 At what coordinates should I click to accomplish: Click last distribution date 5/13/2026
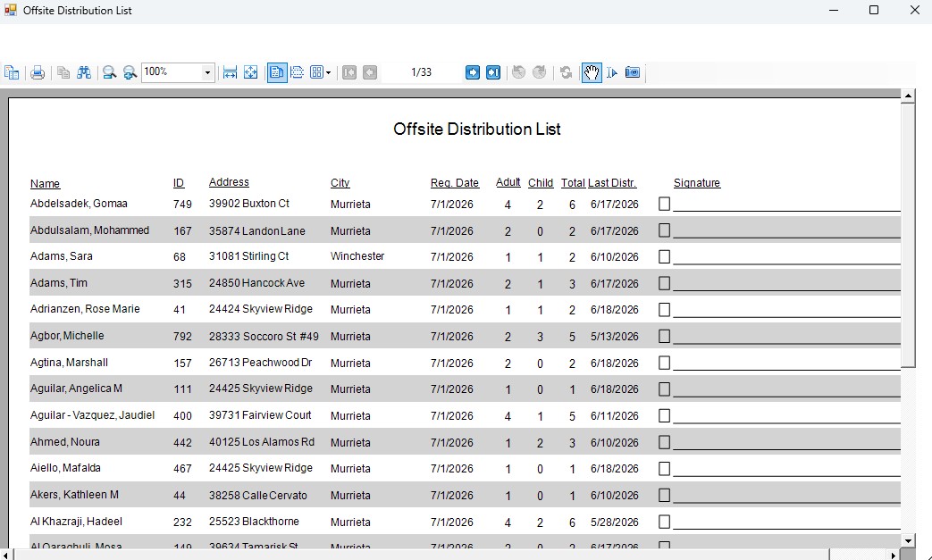(x=615, y=336)
